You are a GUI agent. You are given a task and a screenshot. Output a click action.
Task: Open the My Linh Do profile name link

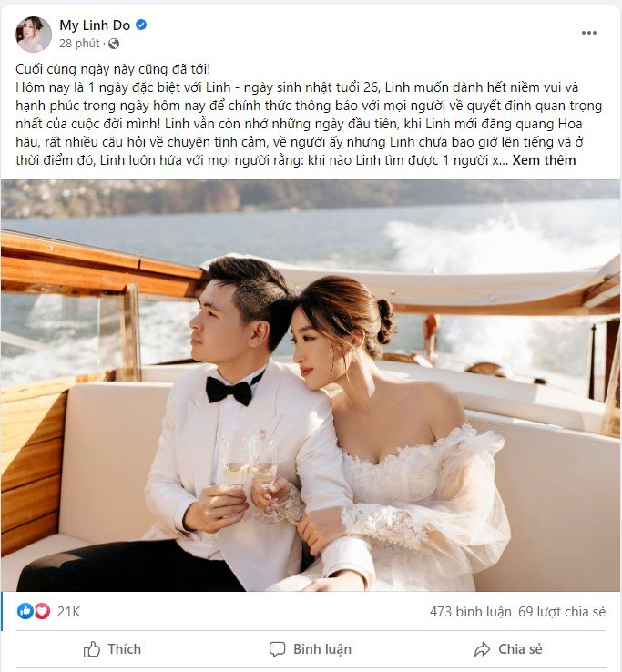click(95, 25)
